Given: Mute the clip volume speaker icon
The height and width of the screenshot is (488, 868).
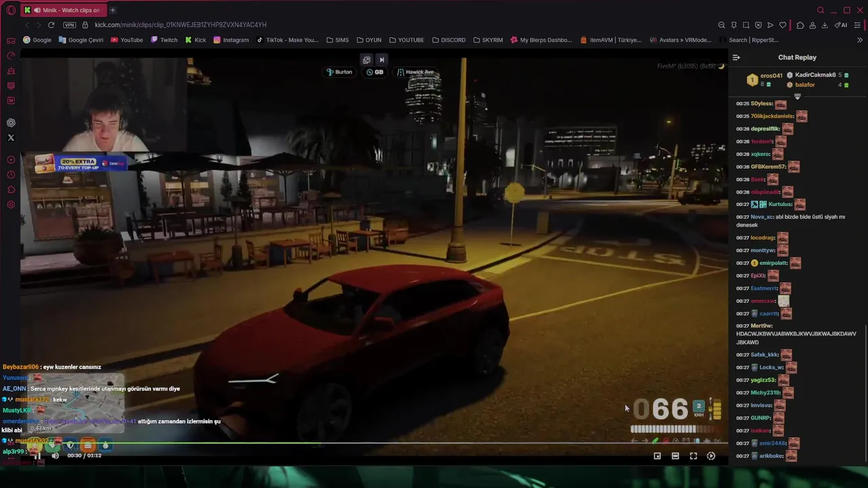Looking at the screenshot, I should coord(55,456).
